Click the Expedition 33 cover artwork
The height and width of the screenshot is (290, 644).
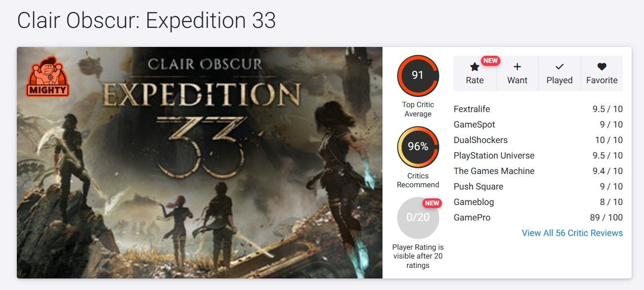199,162
